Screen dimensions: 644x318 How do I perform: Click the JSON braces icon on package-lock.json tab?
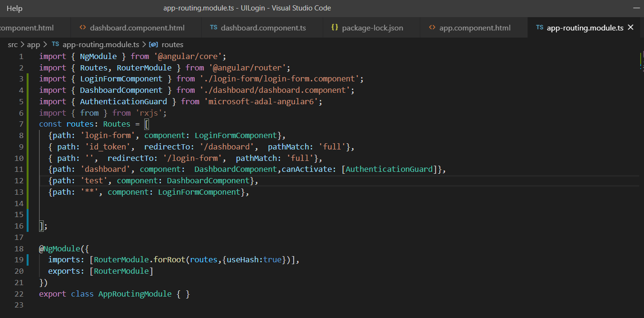[336, 27]
